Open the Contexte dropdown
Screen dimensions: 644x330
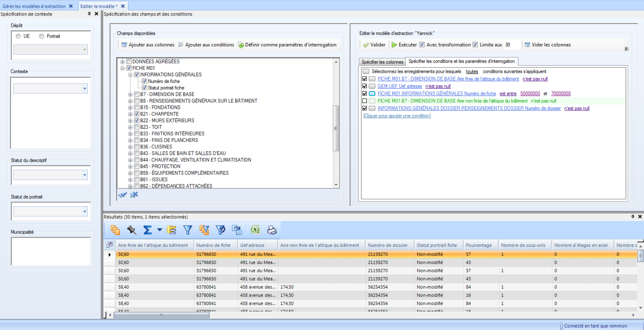click(x=85, y=89)
